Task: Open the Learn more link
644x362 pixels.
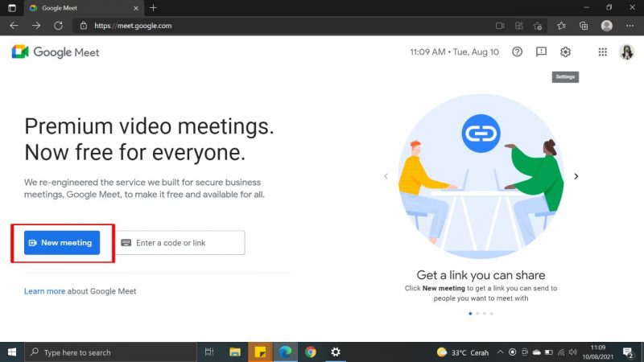Action: 44,291
